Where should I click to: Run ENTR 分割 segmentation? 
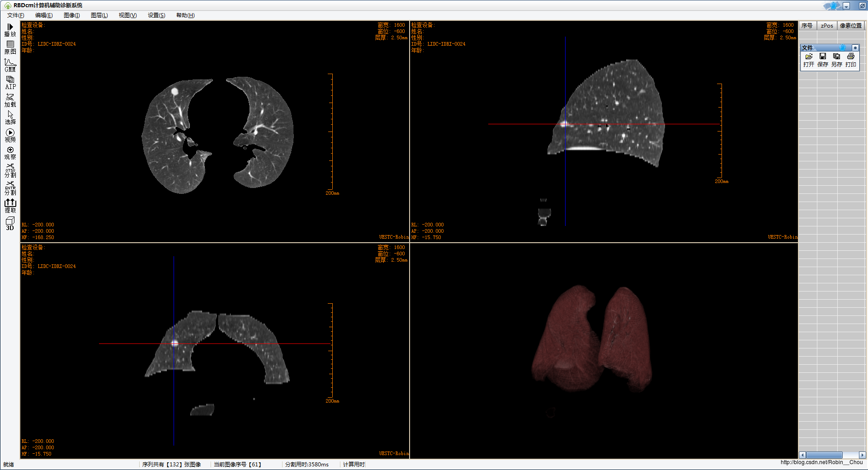coord(10,188)
